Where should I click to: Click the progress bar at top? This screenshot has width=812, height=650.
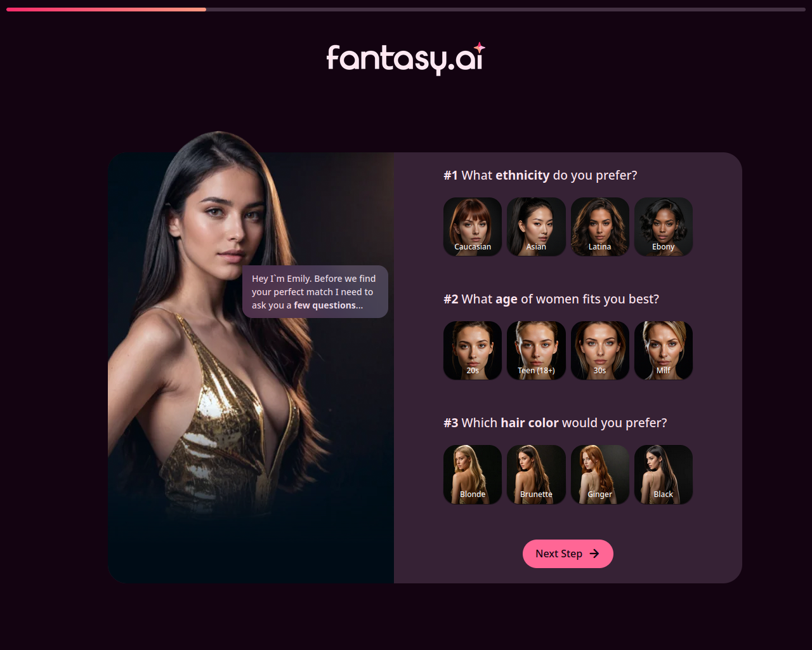click(x=406, y=10)
